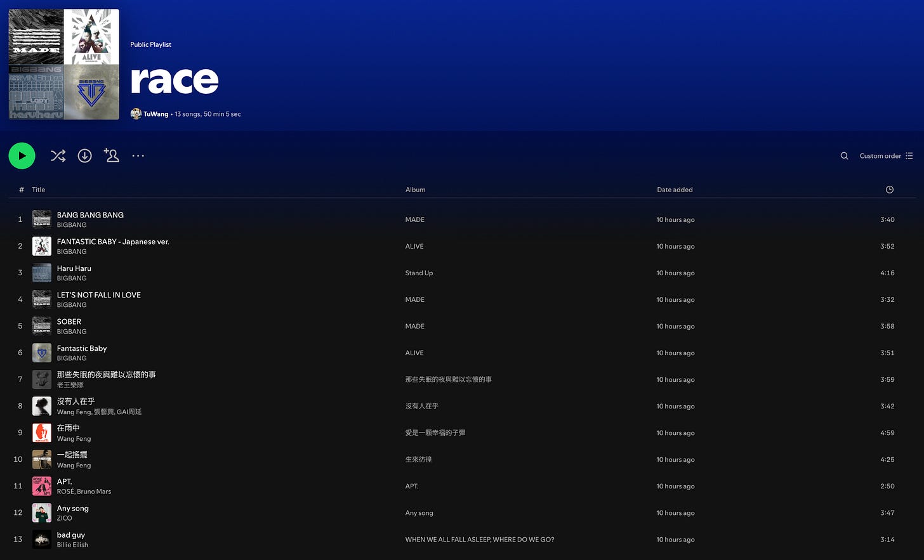Click the Any song album cover thumbnail

[x=42, y=512]
